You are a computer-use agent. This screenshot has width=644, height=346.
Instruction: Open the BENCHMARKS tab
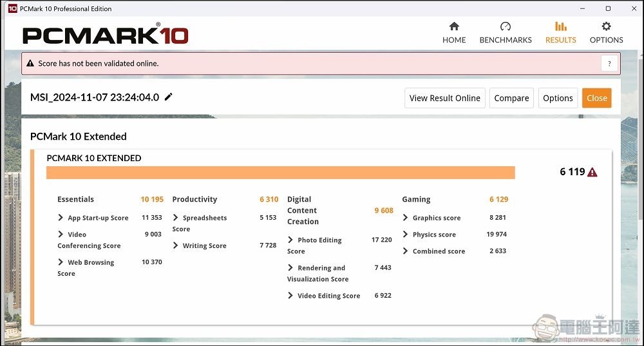[x=506, y=33]
